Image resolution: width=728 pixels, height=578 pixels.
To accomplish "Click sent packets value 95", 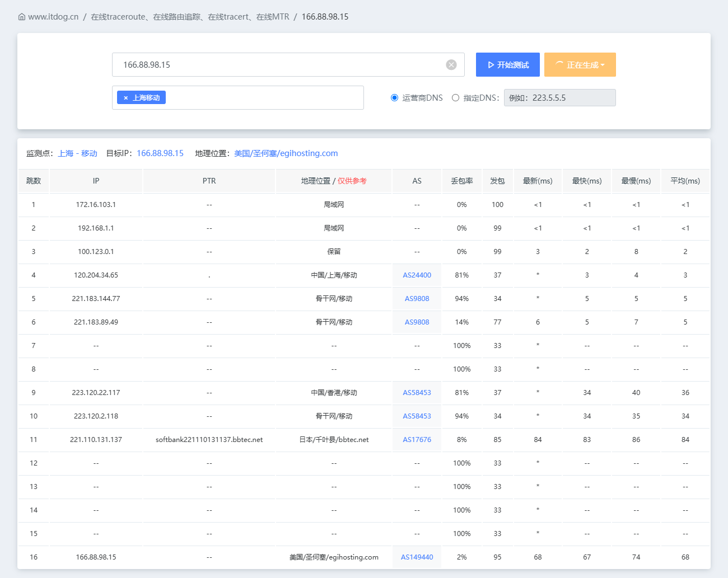I will [x=497, y=557].
